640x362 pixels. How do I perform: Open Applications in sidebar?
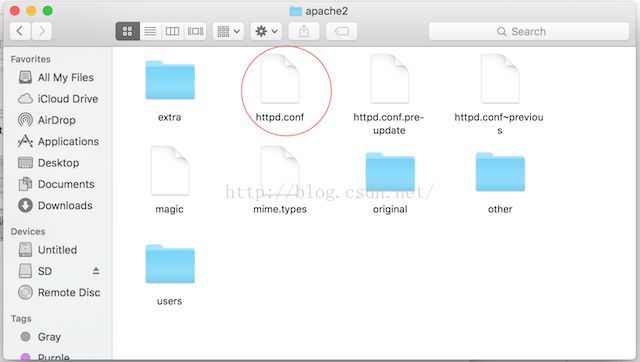click(57, 142)
